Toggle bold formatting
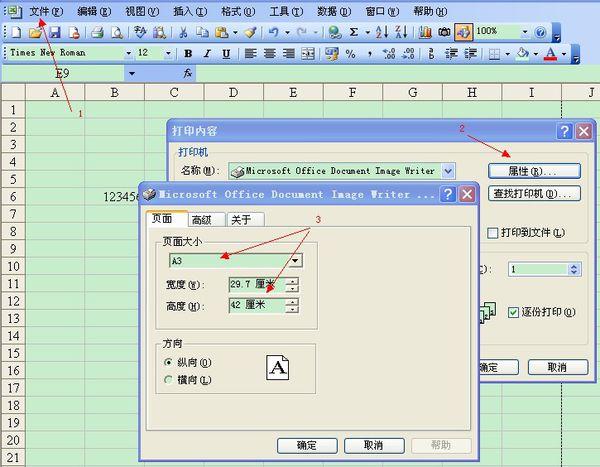This screenshot has height=467, width=600. 188,54
